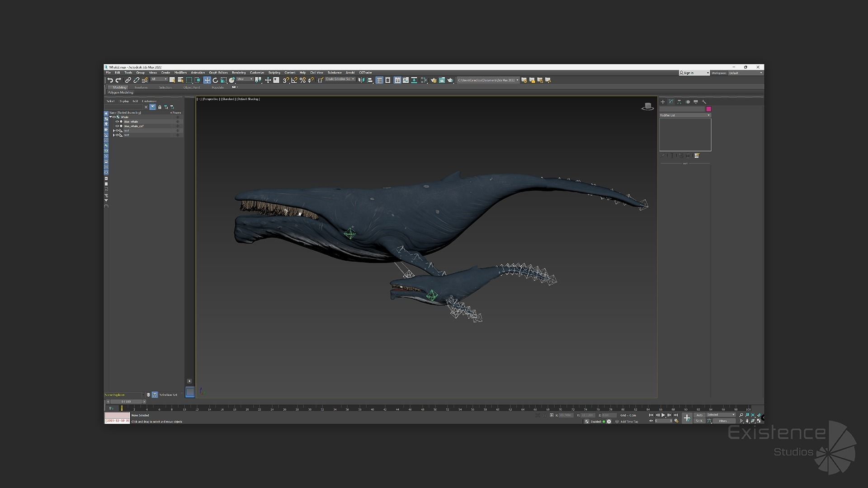Open the Display tab monitor icon
Screen dimensions: 868x488
point(696,102)
